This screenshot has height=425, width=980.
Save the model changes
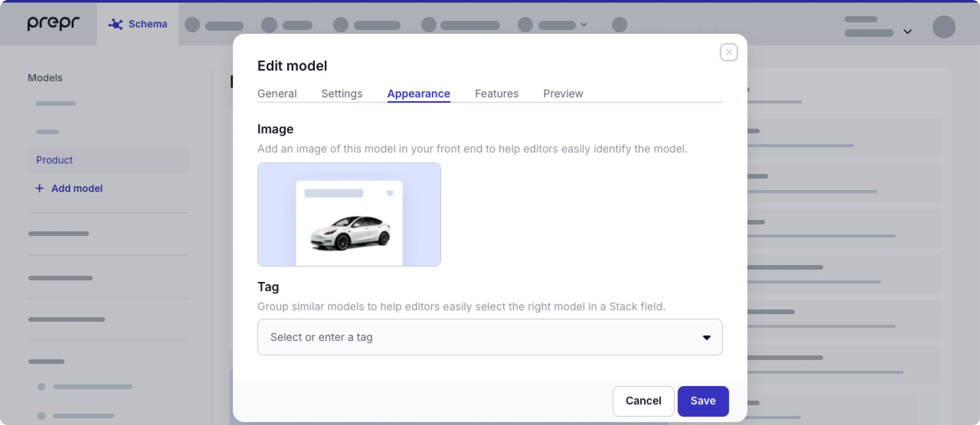tap(703, 401)
